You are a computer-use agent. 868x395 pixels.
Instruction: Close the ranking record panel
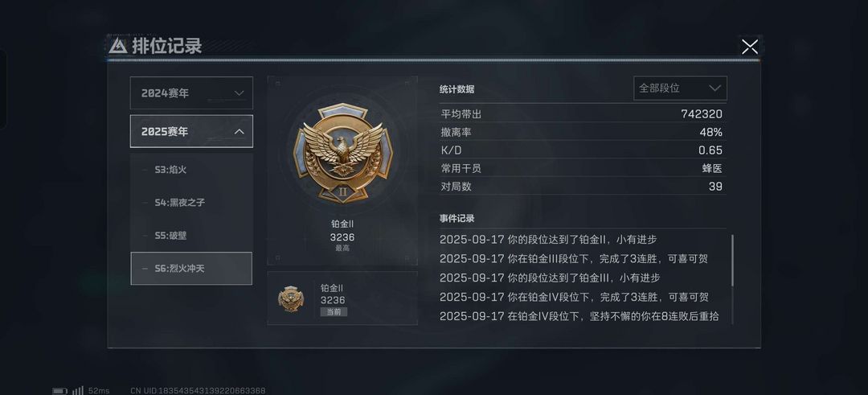(x=750, y=47)
